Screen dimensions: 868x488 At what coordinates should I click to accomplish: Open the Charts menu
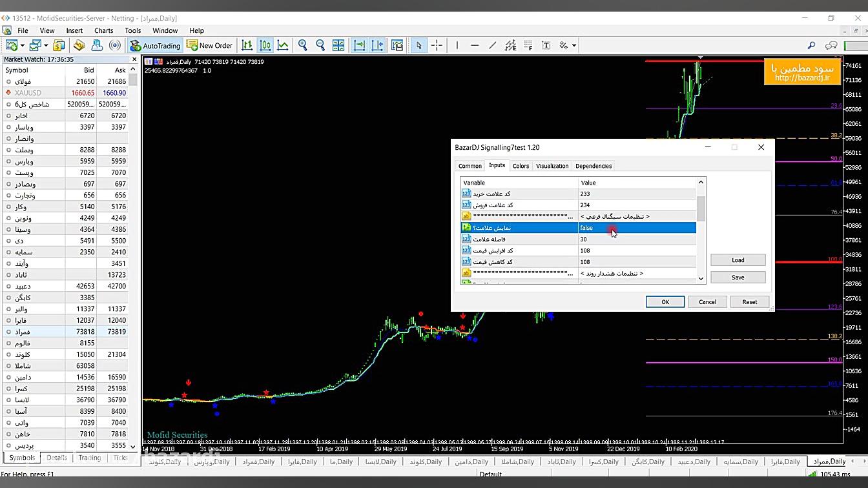[103, 30]
